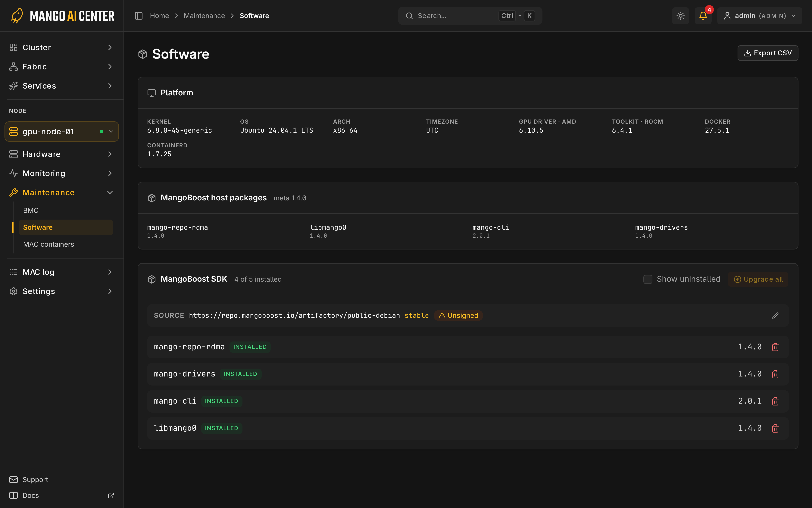The width and height of the screenshot is (812, 508).
Task: Toggle the sidebar panel icon
Action: point(139,16)
